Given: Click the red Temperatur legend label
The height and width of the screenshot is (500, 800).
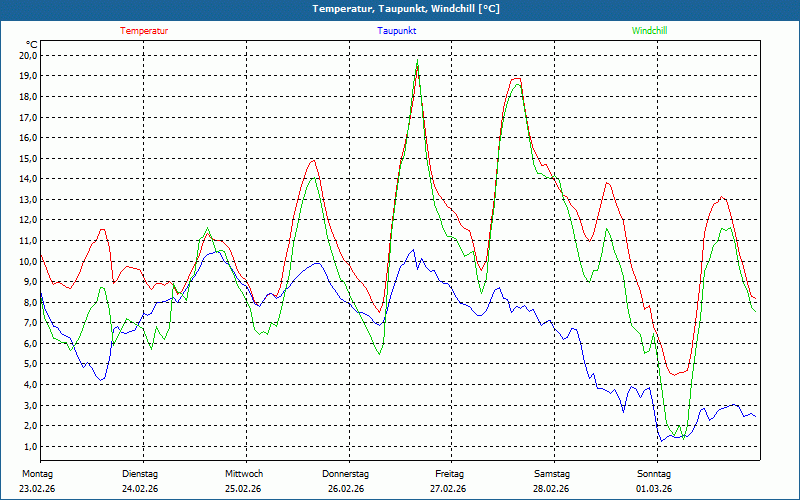Looking at the screenshot, I should click(144, 31).
